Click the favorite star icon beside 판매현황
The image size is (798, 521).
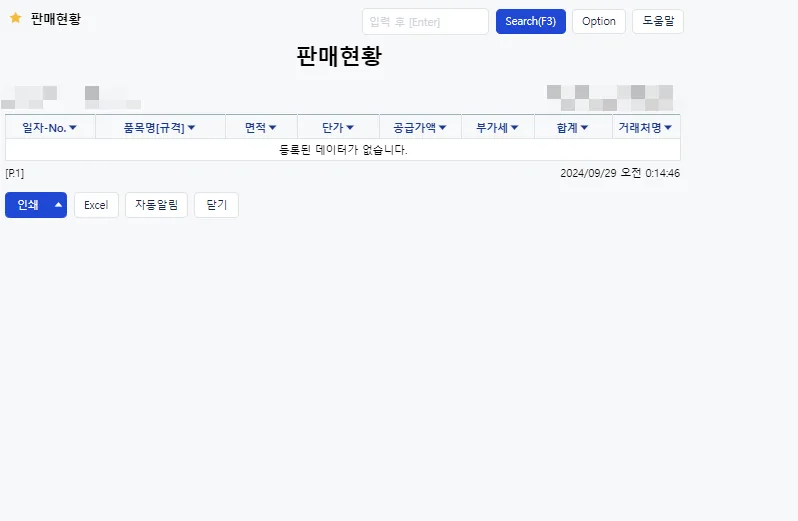(16, 18)
